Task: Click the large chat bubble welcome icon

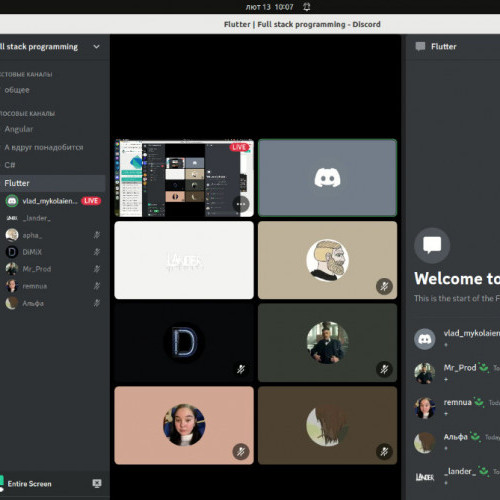Action: point(432,246)
